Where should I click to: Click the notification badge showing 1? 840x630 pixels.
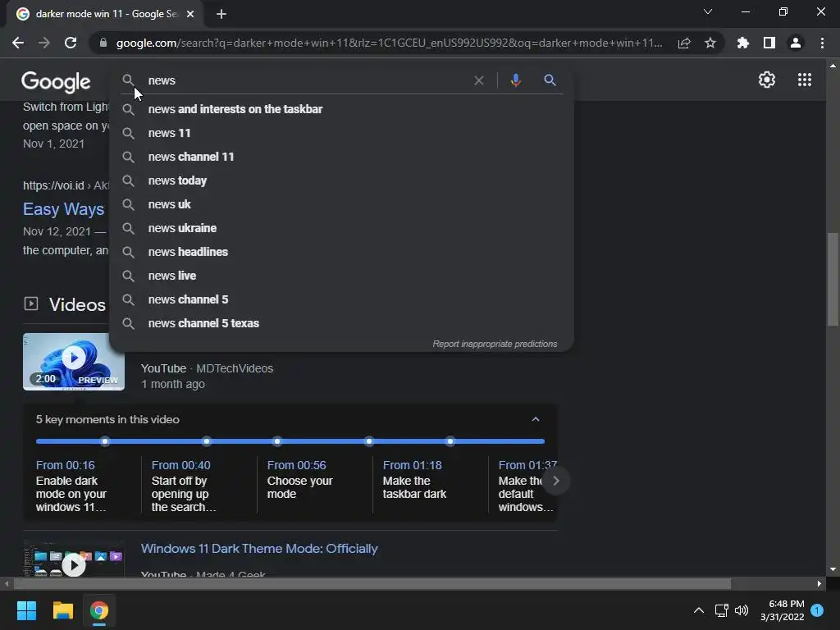[817, 610]
